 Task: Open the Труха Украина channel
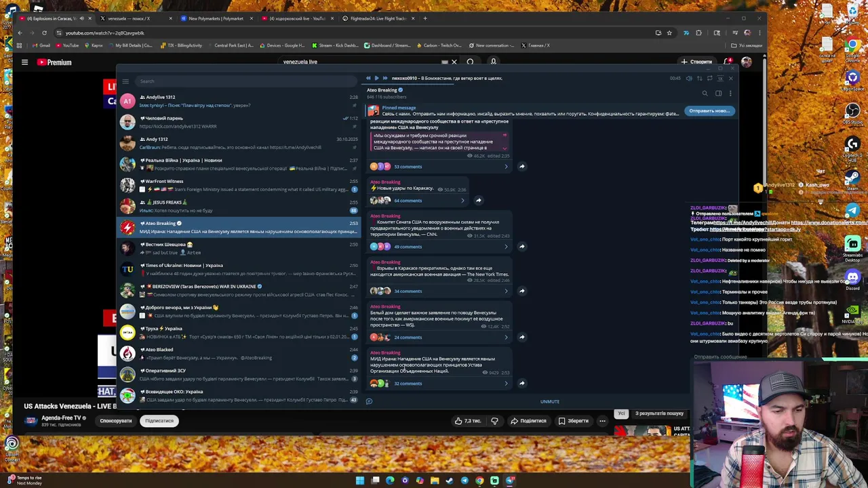point(239,332)
